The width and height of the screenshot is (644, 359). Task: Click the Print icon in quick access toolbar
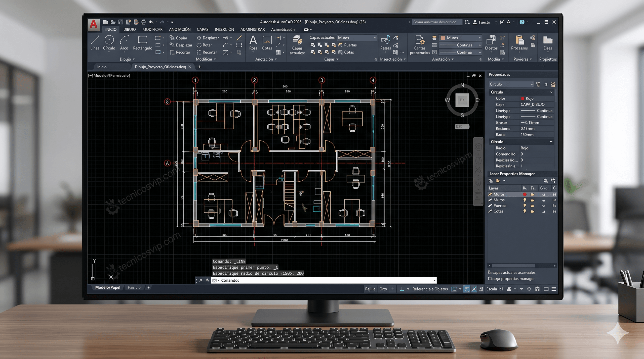coord(143,22)
